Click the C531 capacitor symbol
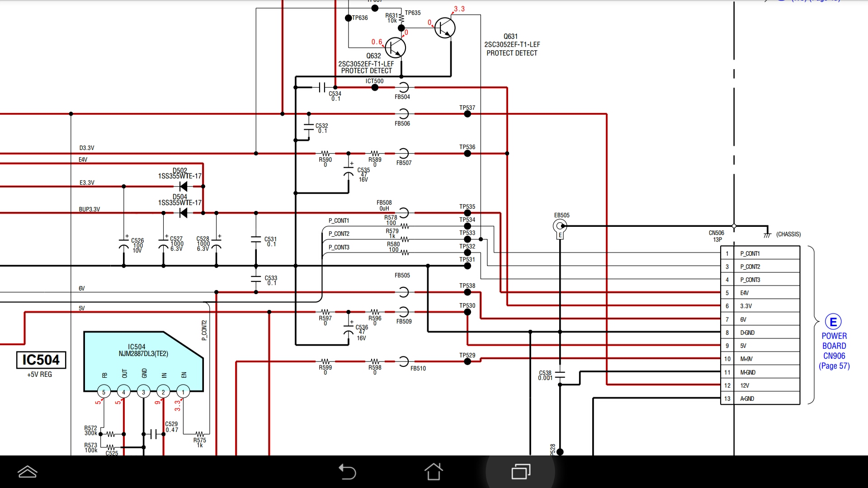 [x=256, y=240]
